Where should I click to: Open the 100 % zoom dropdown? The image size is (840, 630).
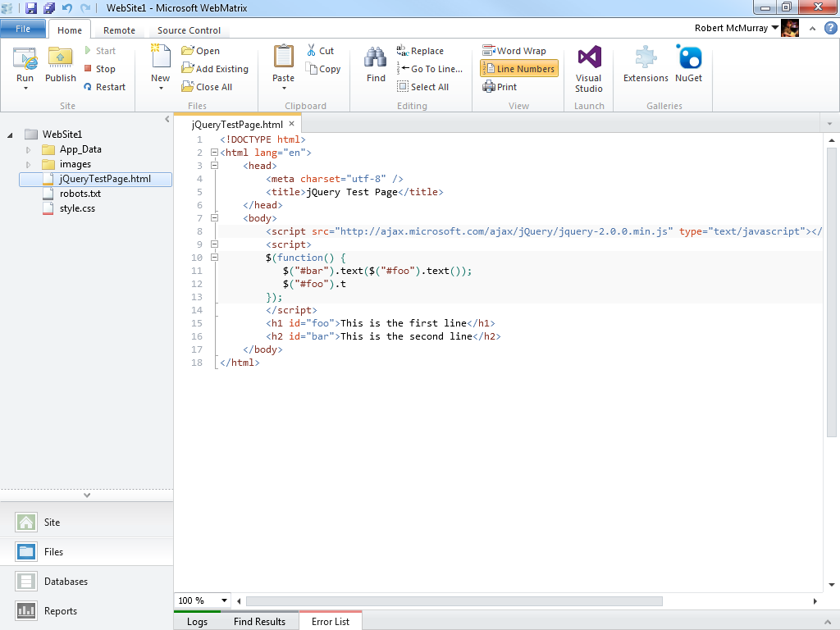click(222, 600)
